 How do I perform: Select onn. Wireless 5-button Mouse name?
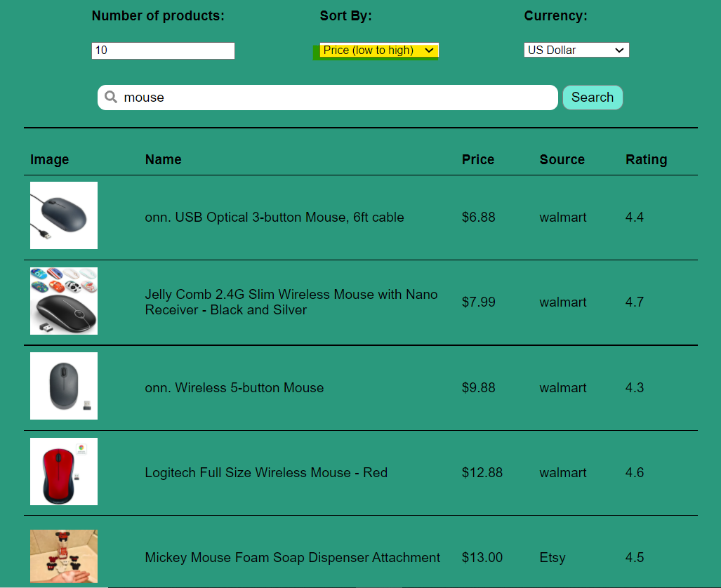coord(234,387)
